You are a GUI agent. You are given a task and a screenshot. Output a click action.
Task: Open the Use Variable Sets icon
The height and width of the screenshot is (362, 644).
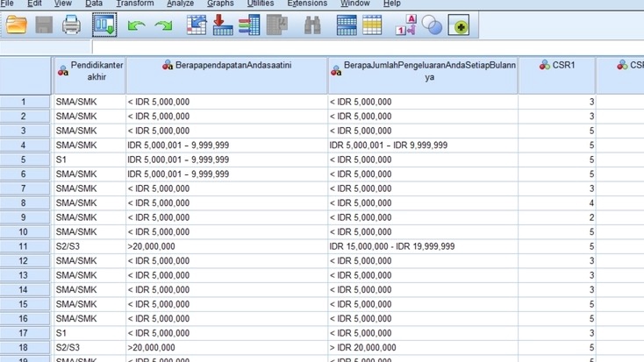(x=432, y=25)
